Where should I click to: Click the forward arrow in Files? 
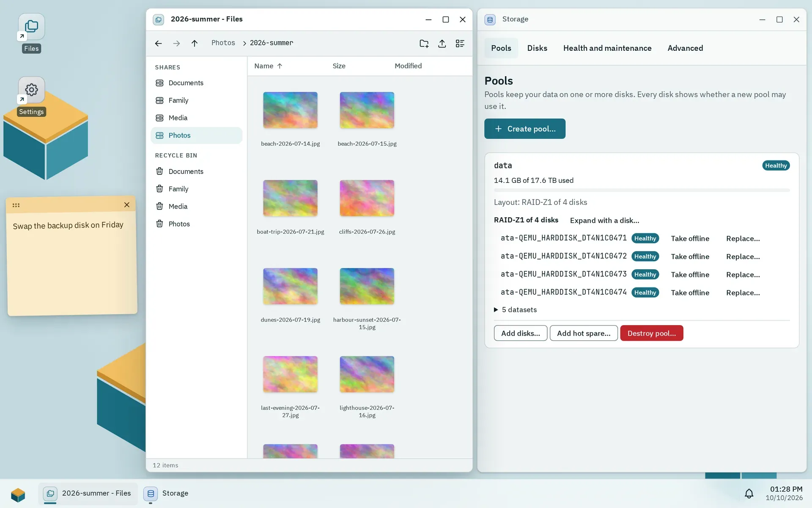tap(176, 43)
